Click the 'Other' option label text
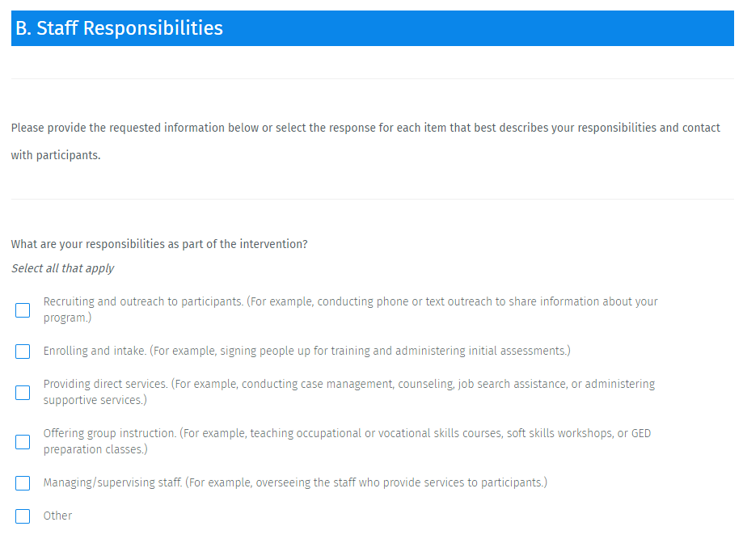Viewport: 743px width, 560px height. [x=57, y=516]
